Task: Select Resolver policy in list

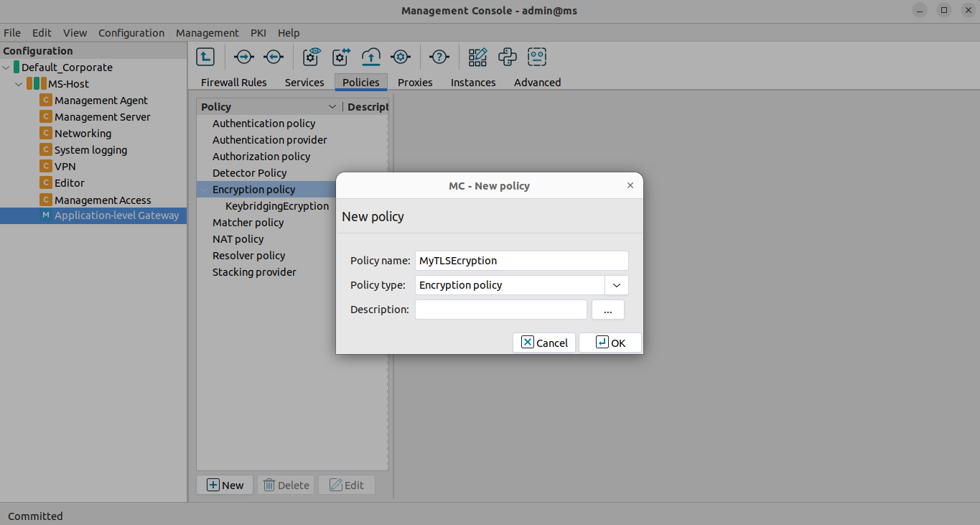Action: coord(248,255)
